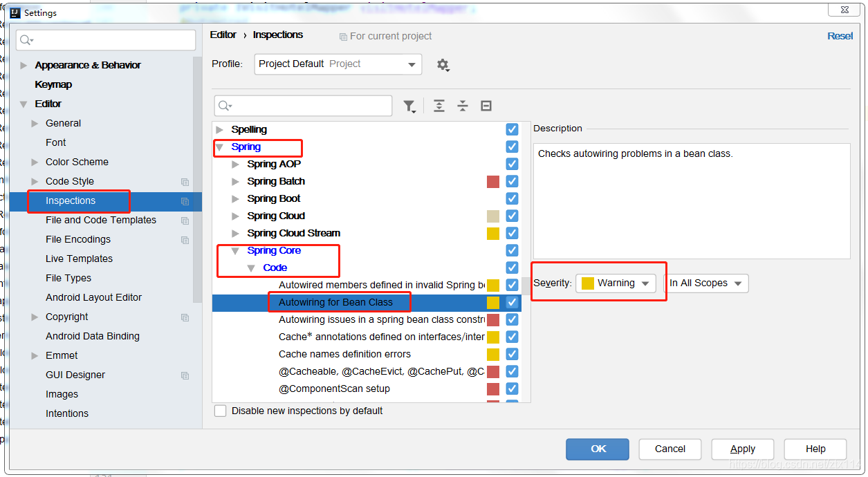Select Code subgroup under Spring Core
The height and width of the screenshot is (477, 868).
[275, 268]
